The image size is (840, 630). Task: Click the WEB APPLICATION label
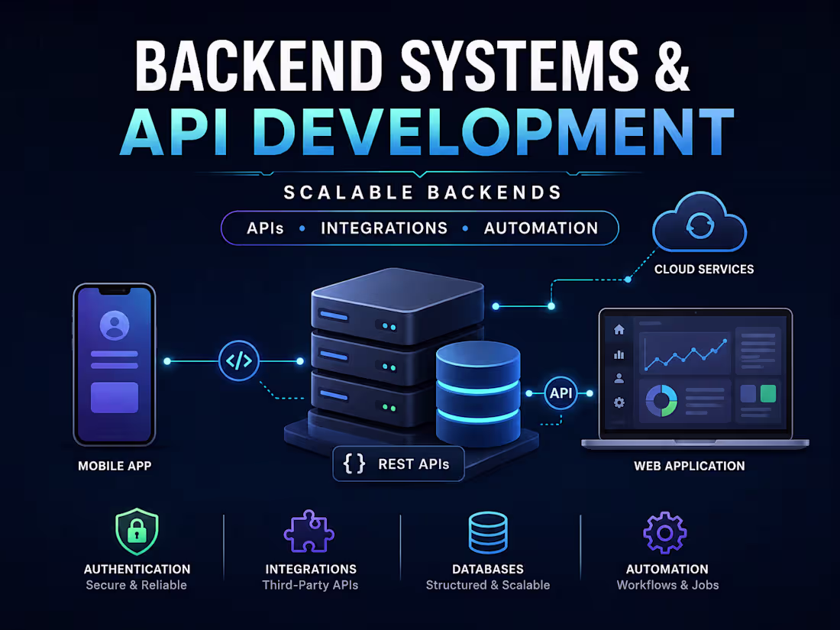[x=690, y=466]
